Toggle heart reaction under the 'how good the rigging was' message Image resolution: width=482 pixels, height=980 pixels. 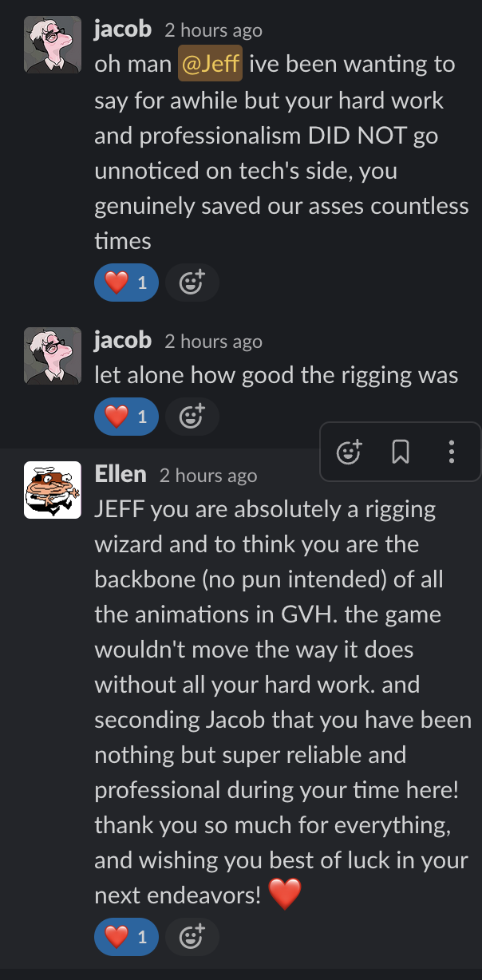click(x=126, y=416)
